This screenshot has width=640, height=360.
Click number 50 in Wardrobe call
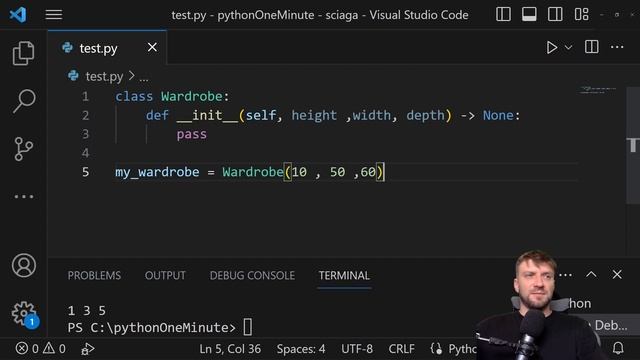pyautogui.click(x=337, y=172)
